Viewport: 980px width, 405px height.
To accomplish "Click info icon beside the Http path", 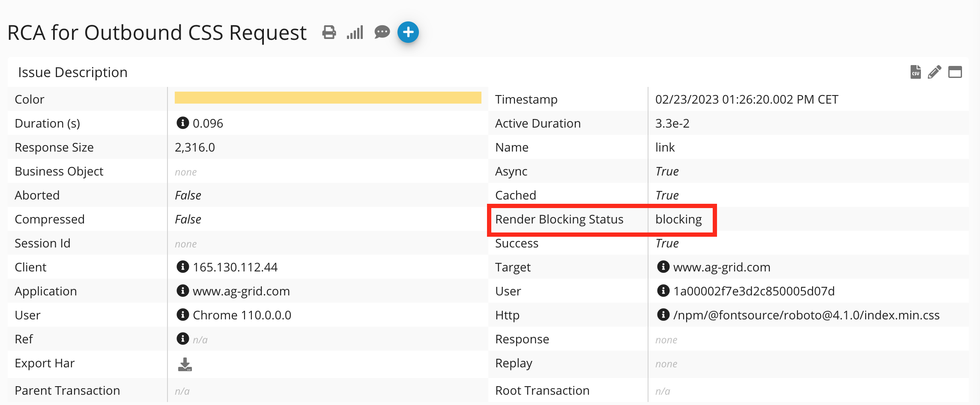I will 663,315.
